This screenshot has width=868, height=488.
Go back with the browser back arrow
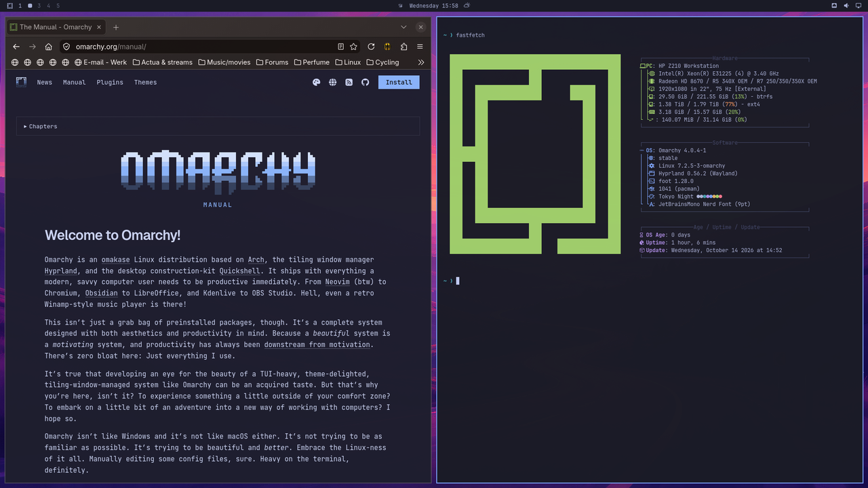(x=16, y=47)
